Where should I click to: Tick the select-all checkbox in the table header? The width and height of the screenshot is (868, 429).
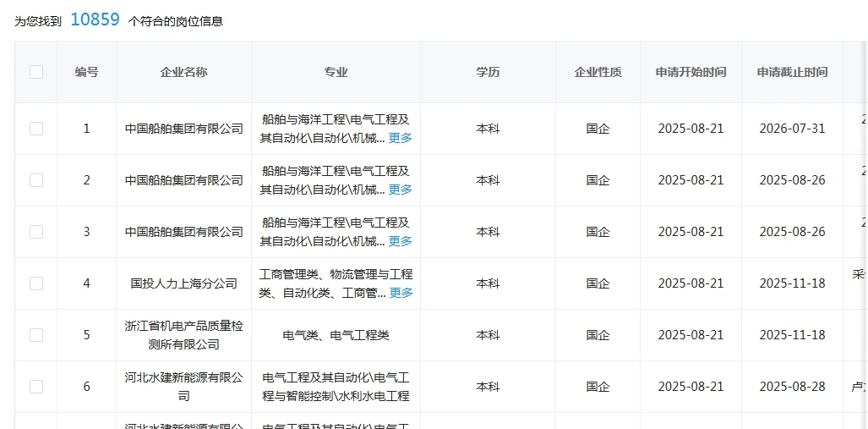point(36,72)
